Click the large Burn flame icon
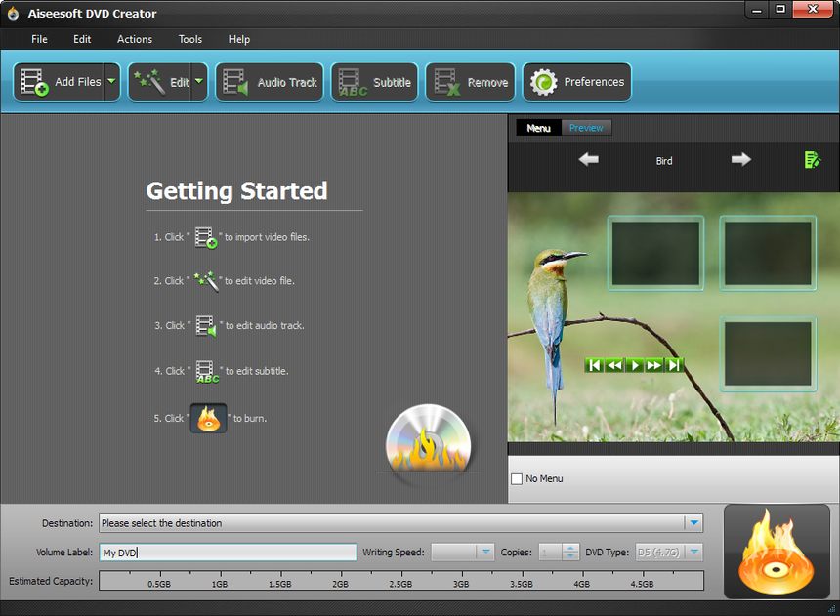 777,552
